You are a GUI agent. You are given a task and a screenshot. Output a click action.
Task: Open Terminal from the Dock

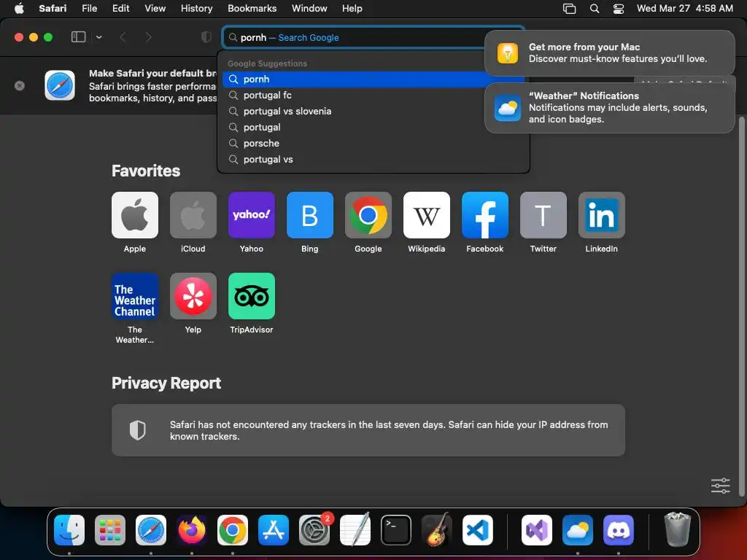pyautogui.click(x=396, y=530)
